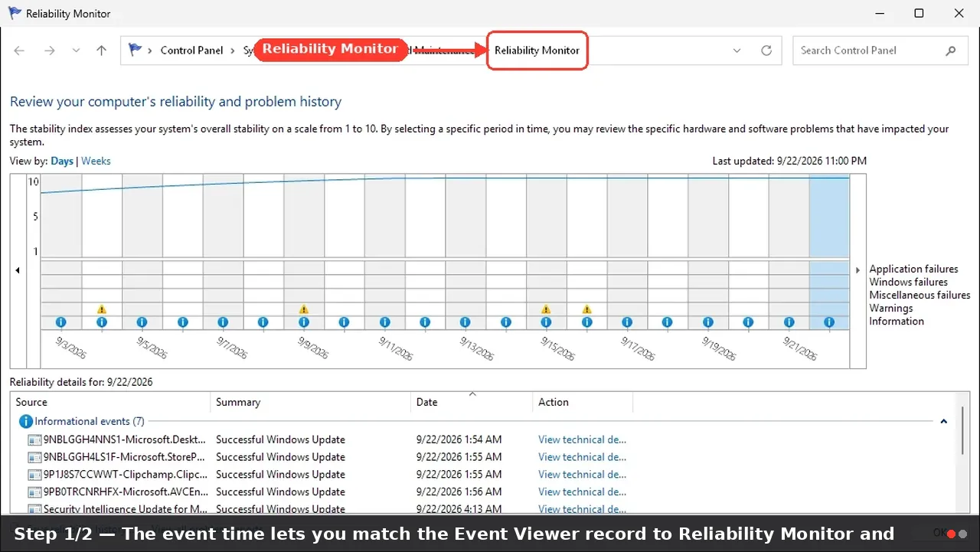Switch the chart view to Days

tap(62, 161)
